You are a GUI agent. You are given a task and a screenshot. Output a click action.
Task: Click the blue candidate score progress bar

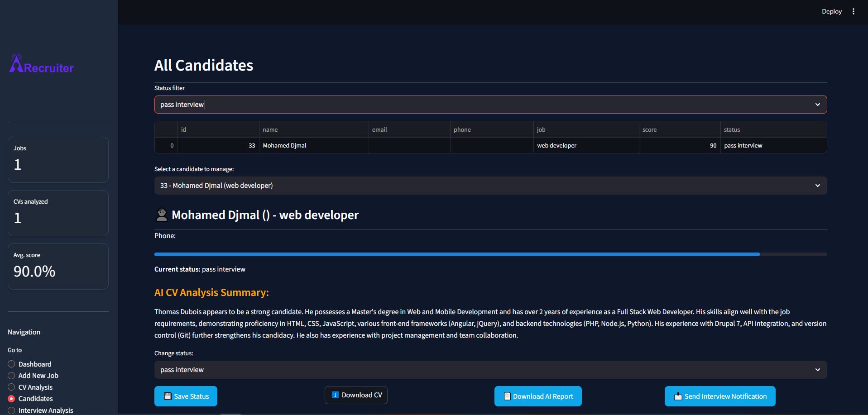pyautogui.click(x=456, y=254)
